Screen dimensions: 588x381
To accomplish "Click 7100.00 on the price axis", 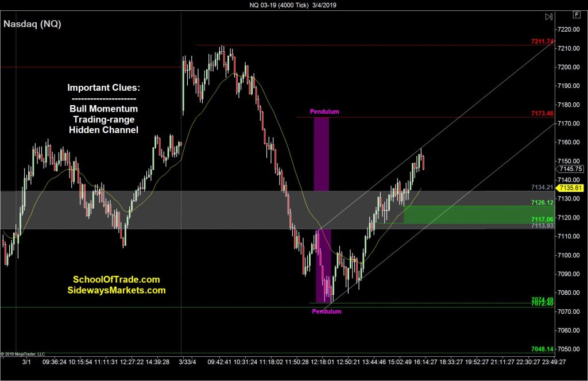I will pos(568,255).
